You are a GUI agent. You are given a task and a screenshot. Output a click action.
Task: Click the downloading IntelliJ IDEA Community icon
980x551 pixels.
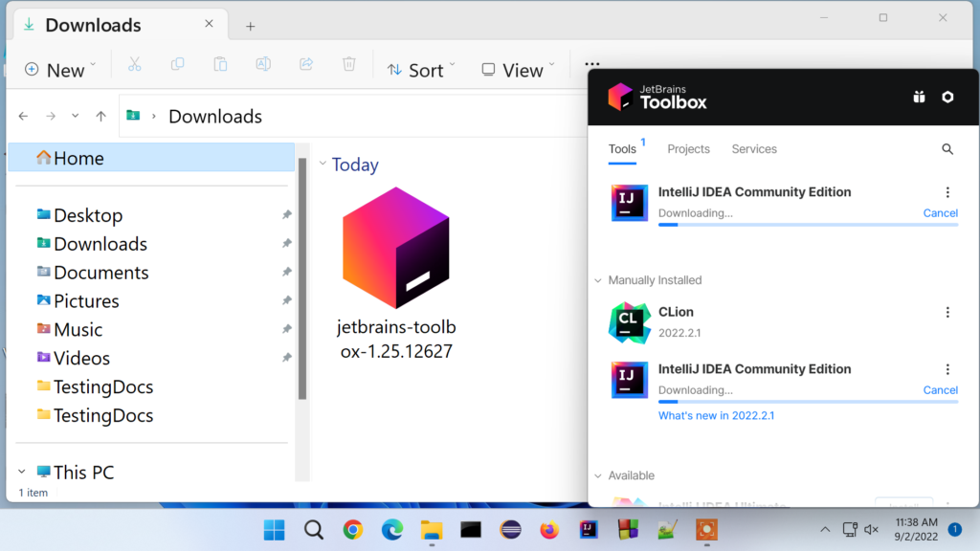629,202
